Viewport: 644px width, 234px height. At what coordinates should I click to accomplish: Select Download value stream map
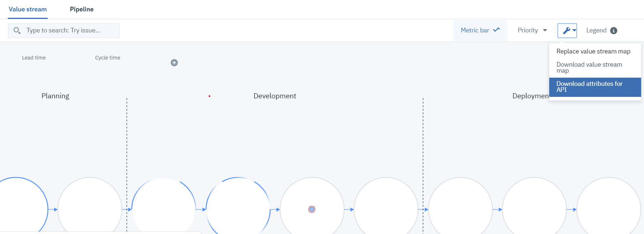589,67
